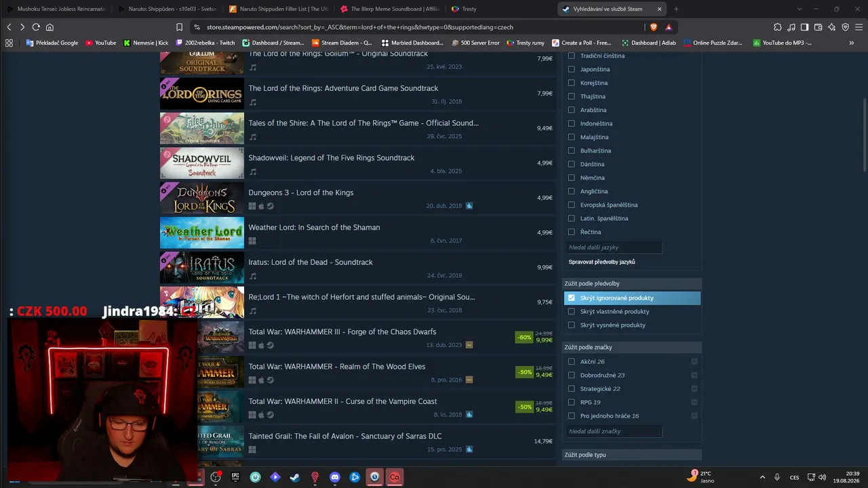
Task: Click Spravovat předvolby jazyků link
Action: click(601, 262)
